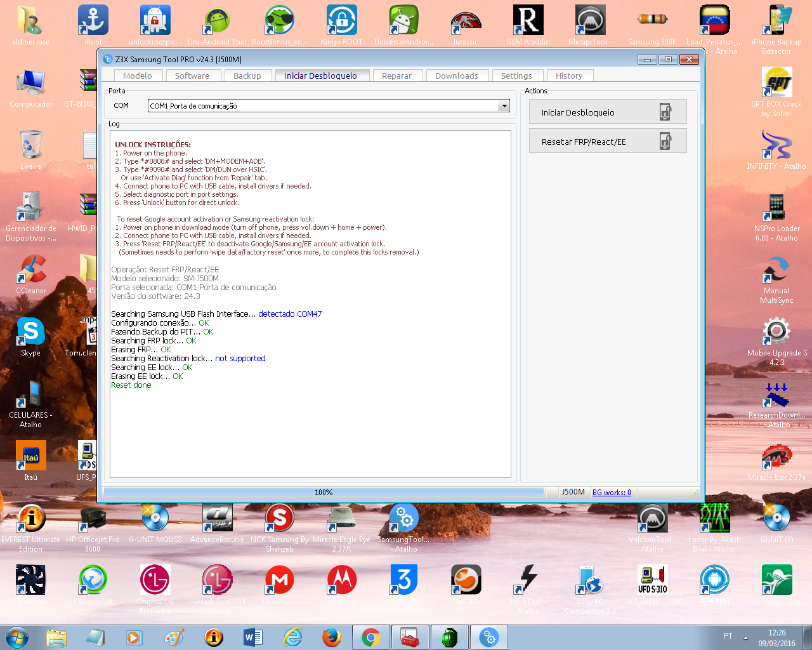
Task: Click the 100% progress bar
Action: pyautogui.click(x=324, y=493)
